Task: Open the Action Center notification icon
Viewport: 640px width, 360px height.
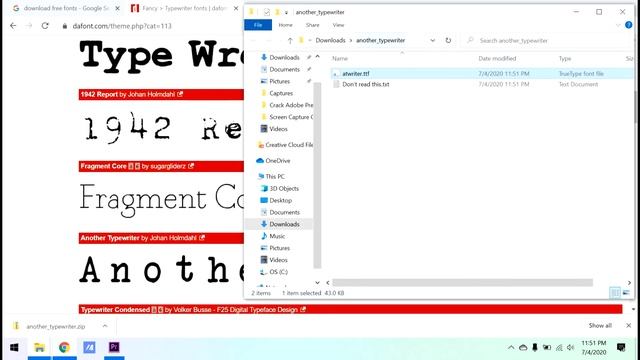Action: click(x=621, y=347)
